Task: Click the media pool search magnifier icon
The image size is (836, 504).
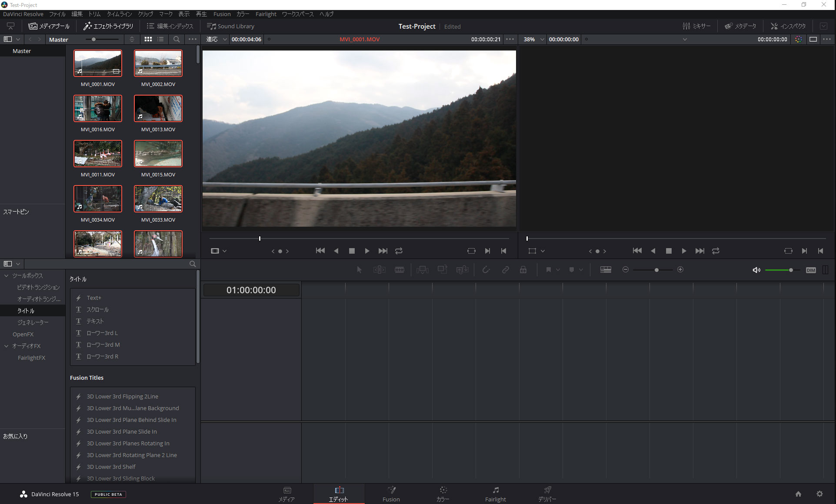Action: [x=177, y=39]
